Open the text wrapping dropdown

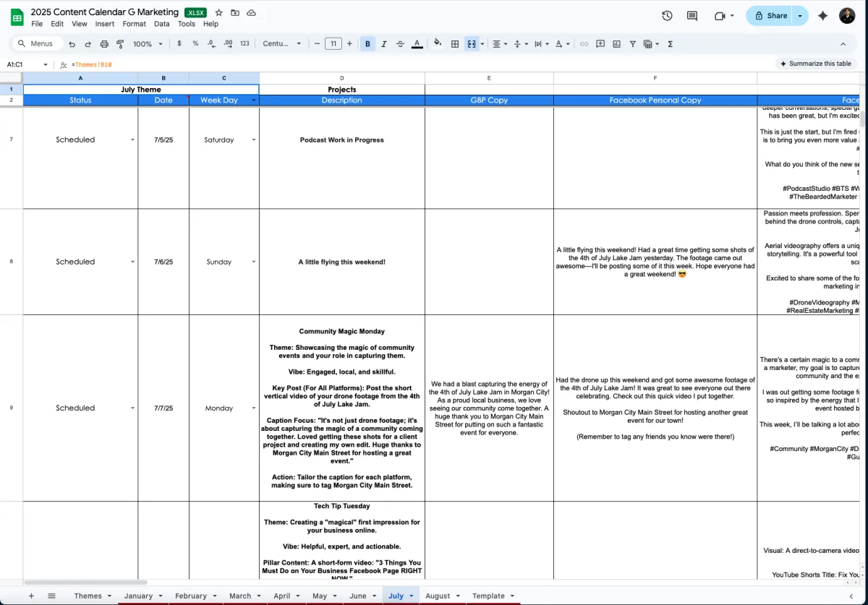click(x=541, y=44)
